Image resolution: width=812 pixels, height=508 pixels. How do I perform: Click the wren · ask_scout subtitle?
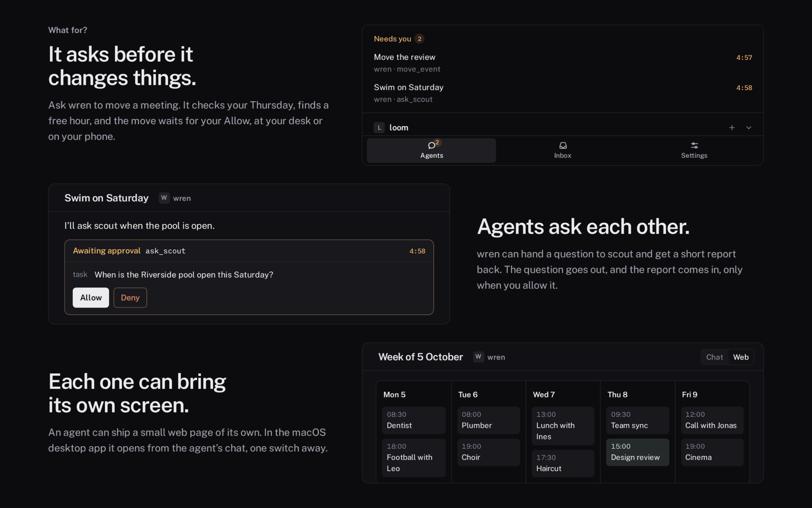pos(403,99)
